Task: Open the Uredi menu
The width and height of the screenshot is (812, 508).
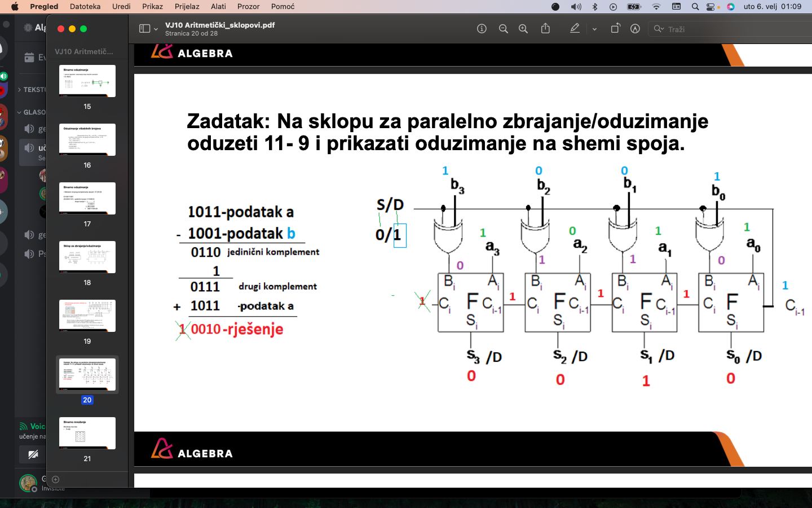Action: [121, 7]
